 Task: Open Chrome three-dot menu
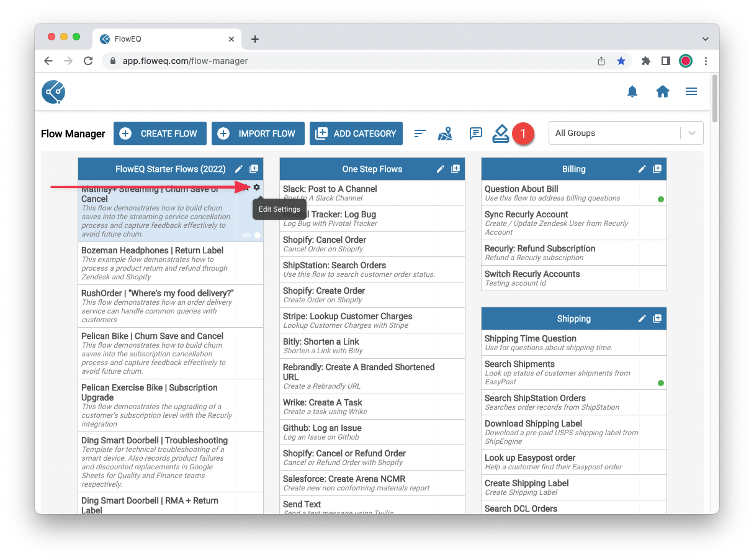pyautogui.click(x=706, y=61)
